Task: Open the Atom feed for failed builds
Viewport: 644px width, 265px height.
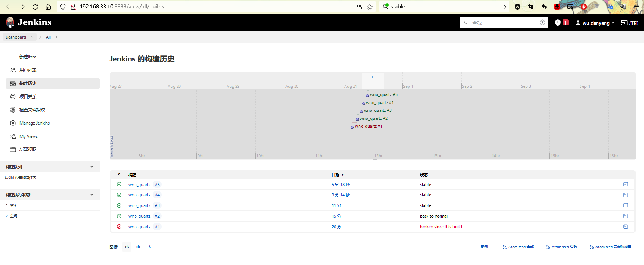Action: coord(561,247)
